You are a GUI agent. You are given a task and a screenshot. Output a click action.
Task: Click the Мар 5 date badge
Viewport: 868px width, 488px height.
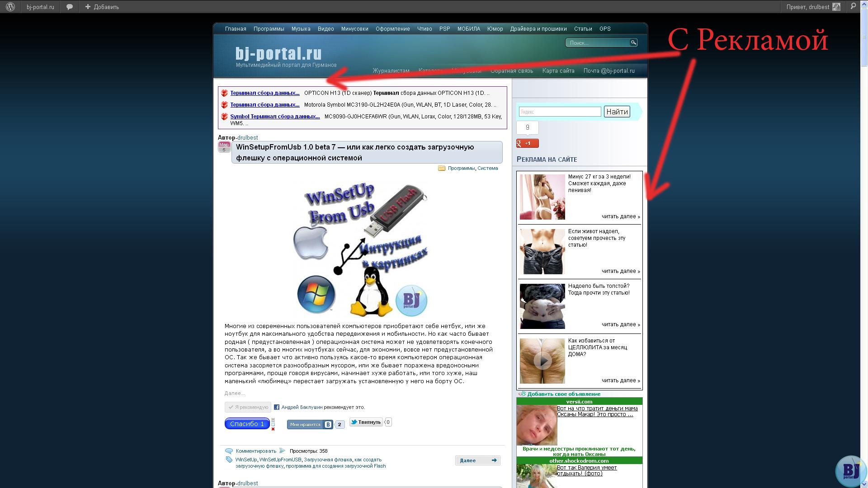coord(224,147)
